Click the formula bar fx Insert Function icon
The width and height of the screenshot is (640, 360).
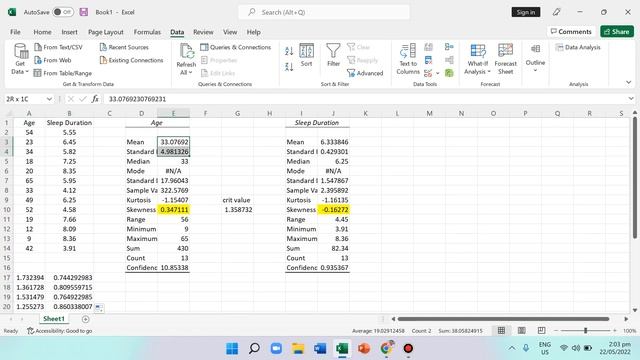pyautogui.click(x=95, y=99)
